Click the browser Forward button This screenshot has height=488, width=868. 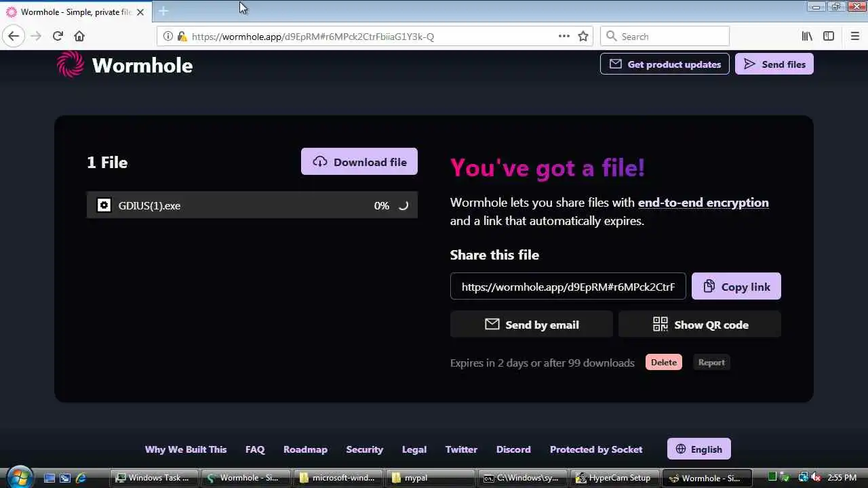(36, 36)
